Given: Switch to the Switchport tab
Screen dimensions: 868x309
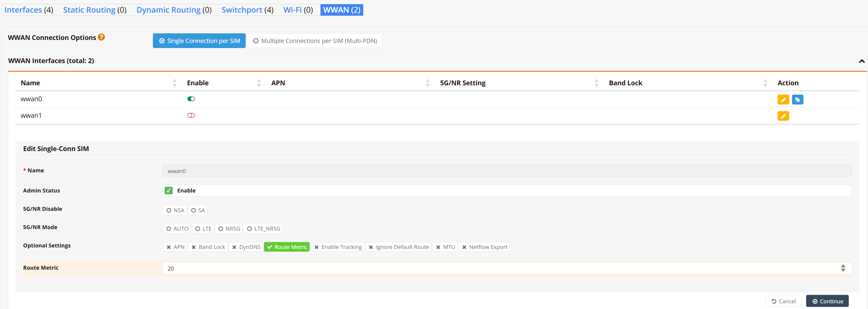Looking at the screenshot, I should [247, 10].
